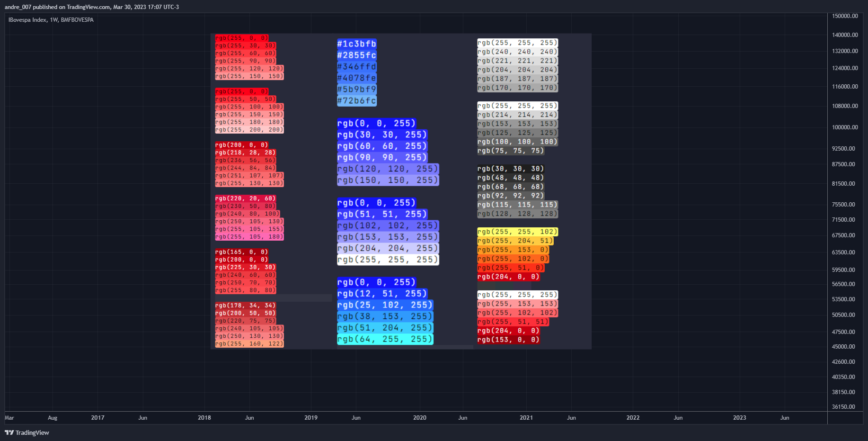The image size is (868, 441).
Task: Click the rgb(230, 50, 80) label
Action: [x=246, y=206]
